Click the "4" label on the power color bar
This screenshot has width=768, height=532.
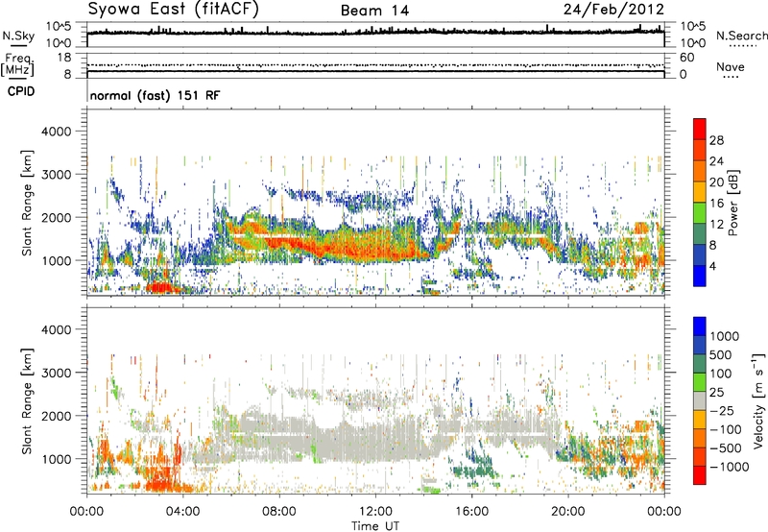[x=712, y=266]
